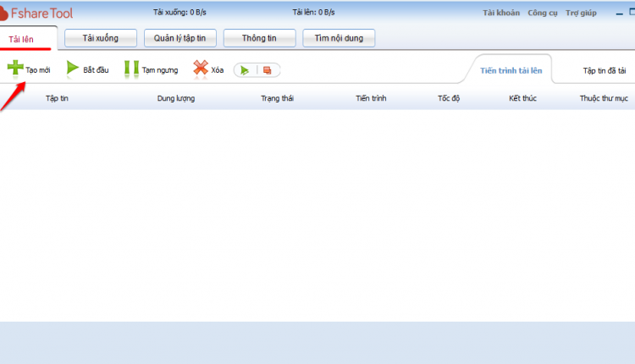The width and height of the screenshot is (635, 364).
Task: Open the Tìm nội dung tab
Action: 339,38
